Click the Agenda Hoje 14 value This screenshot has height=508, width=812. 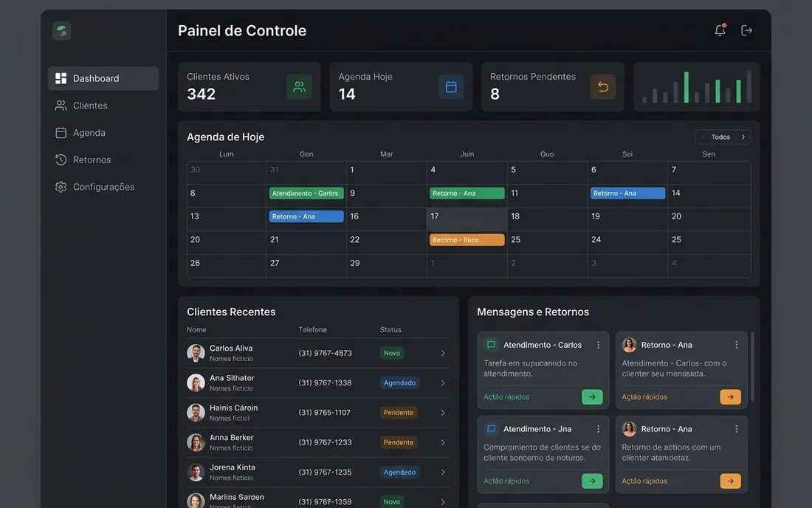click(x=347, y=95)
